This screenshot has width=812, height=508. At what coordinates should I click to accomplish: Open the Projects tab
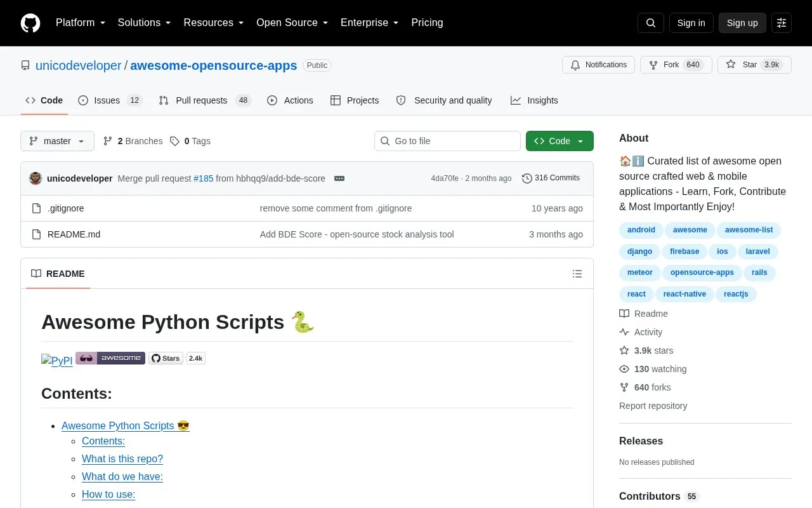pyautogui.click(x=355, y=100)
